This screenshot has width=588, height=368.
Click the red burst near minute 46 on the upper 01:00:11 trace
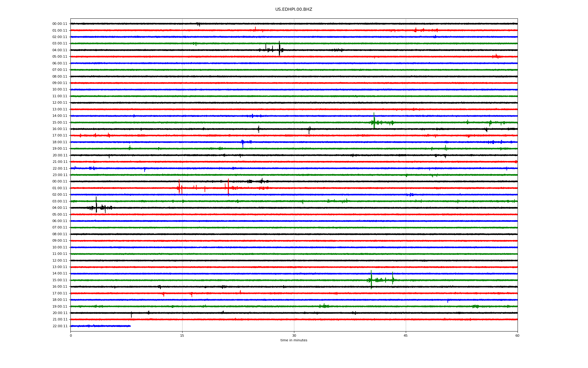click(x=416, y=30)
